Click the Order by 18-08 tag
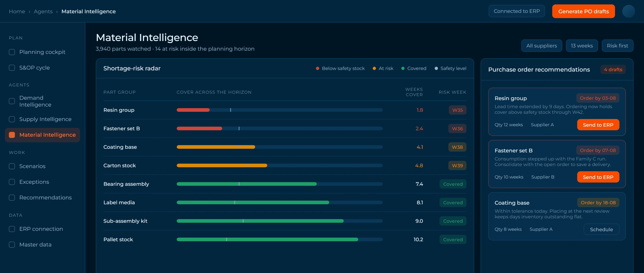 tap(598, 203)
